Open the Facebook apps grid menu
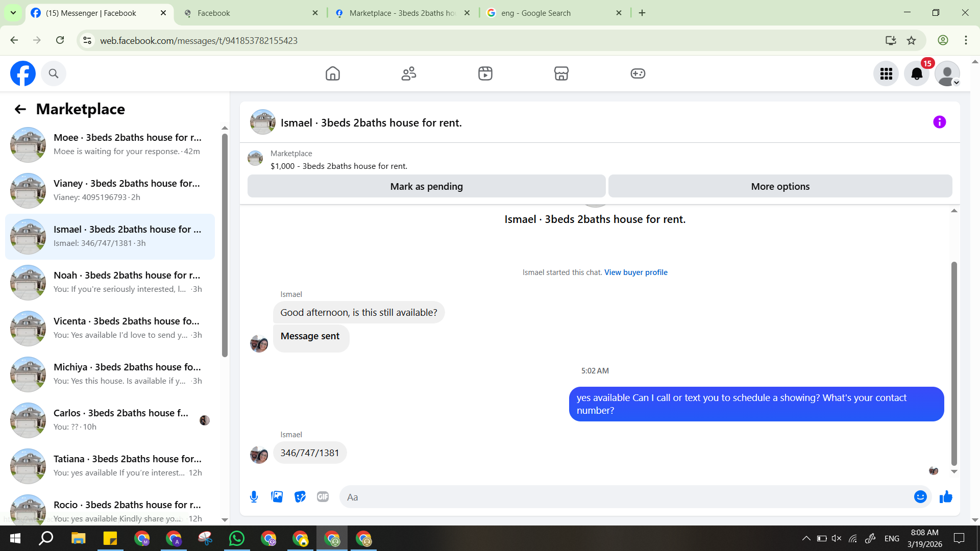The width and height of the screenshot is (980, 551). tap(886, 74)
